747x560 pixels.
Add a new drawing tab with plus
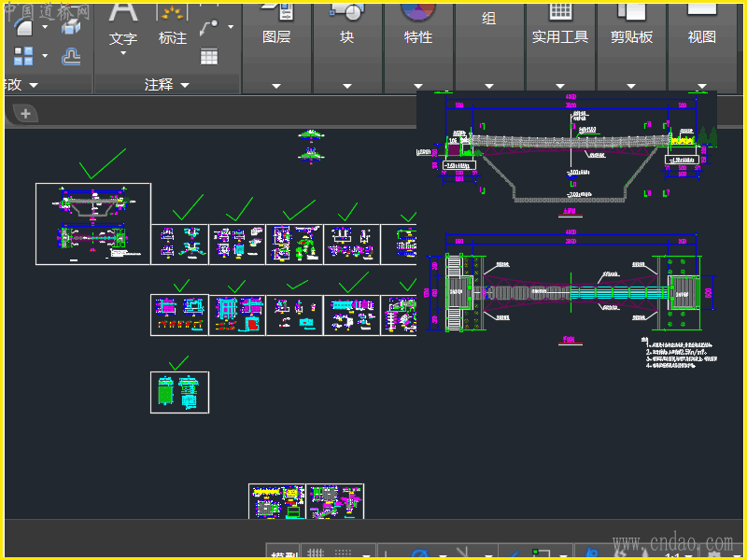[x=25, y=114]
